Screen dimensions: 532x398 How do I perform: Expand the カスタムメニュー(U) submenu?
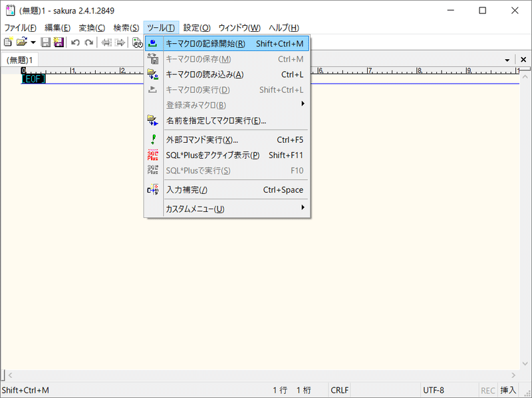tap(227, 209)
